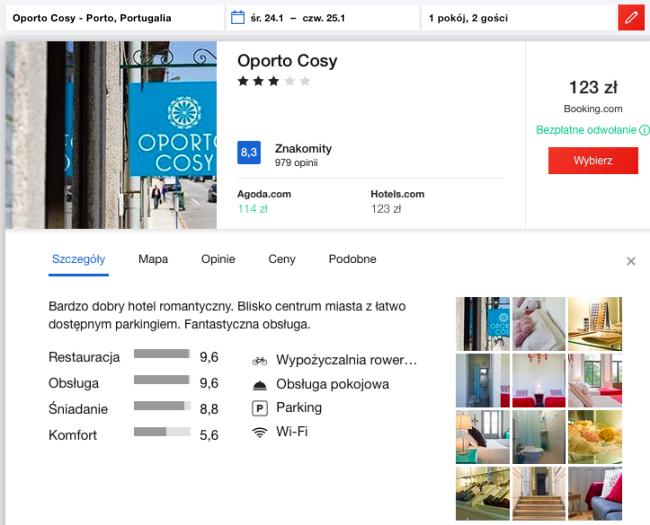
Task: Click the Booking.com provider label
Action: (593, 109)
